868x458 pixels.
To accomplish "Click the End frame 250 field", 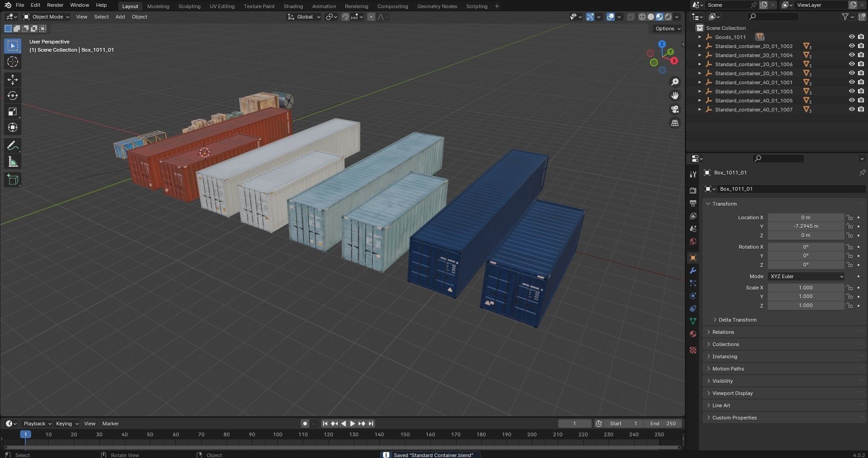I will point(664,424).
